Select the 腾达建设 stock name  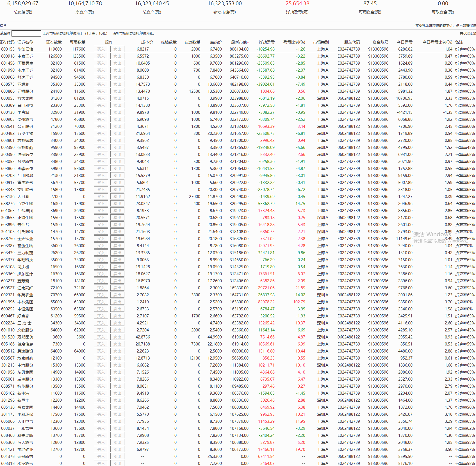point(25,351)
